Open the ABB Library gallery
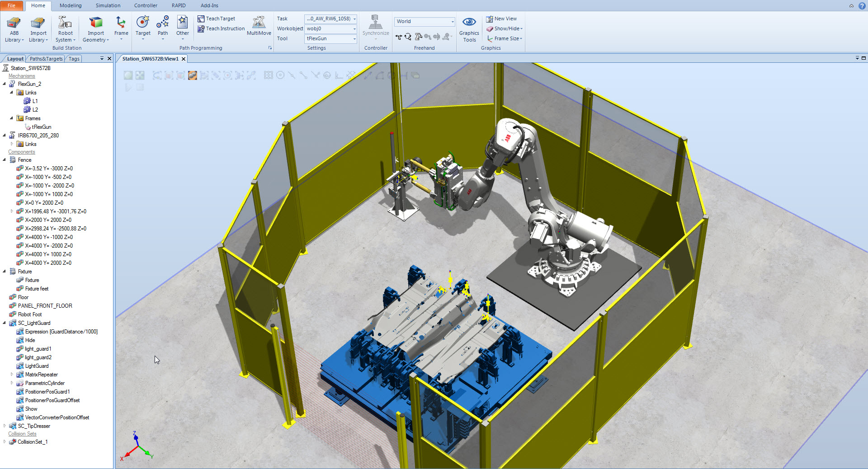Screen dimensions: 868x469 14,28
